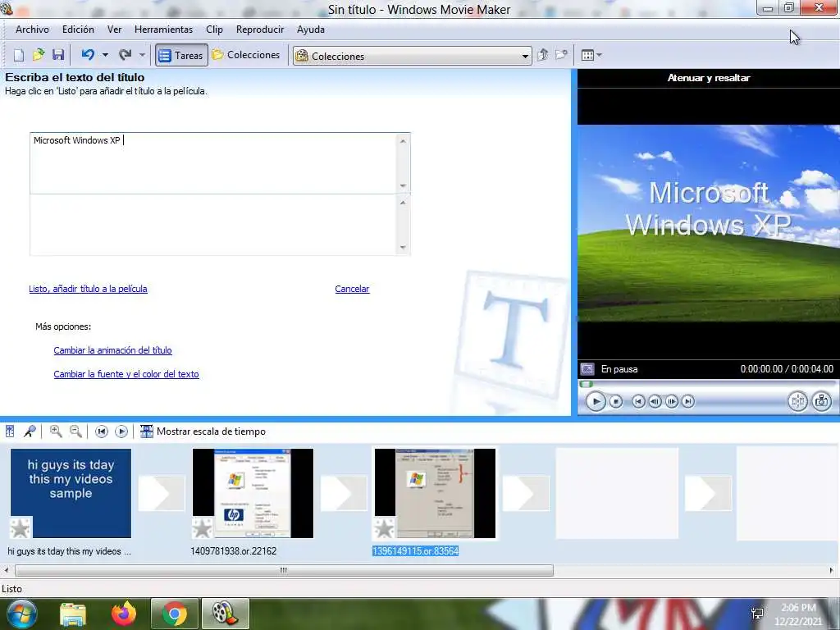This screenshot has width=840, height=630.
Task: Open the redo history dropdown arrow
Action: click(142, 55)
